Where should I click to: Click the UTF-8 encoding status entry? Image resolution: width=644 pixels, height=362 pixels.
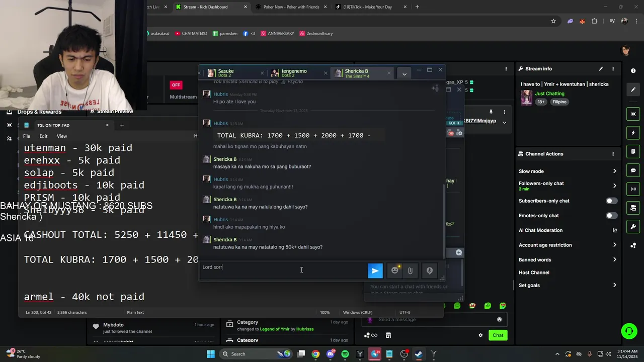pos(405,312)
